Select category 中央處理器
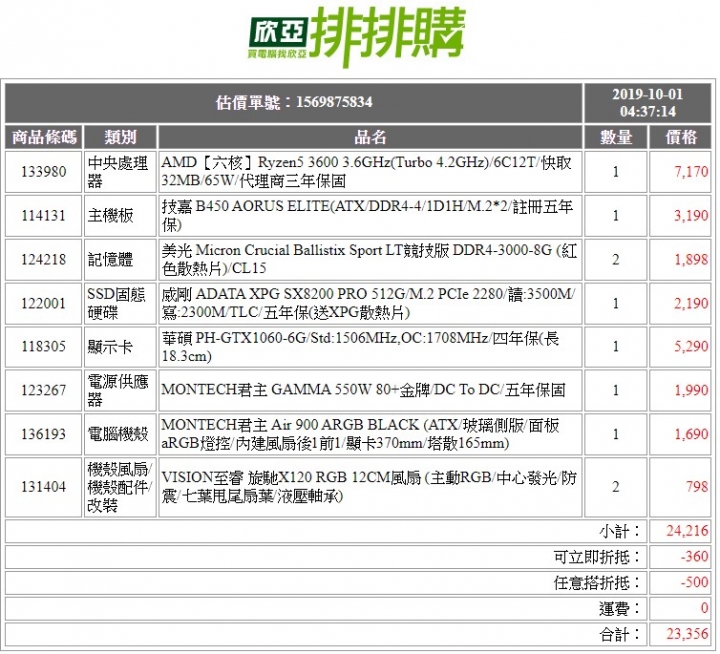The image size is (720, 654). point(120,172)
